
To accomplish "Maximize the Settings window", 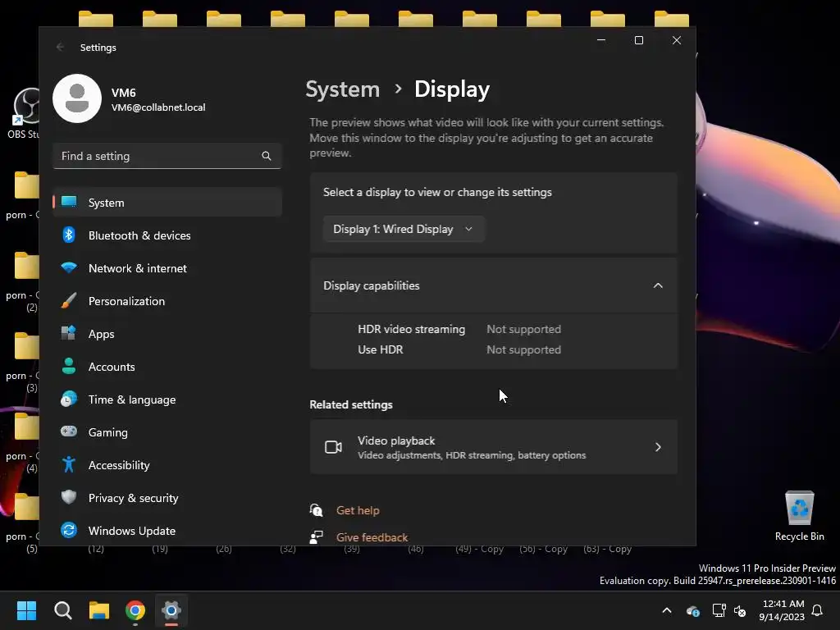I will tap(638, 40).
